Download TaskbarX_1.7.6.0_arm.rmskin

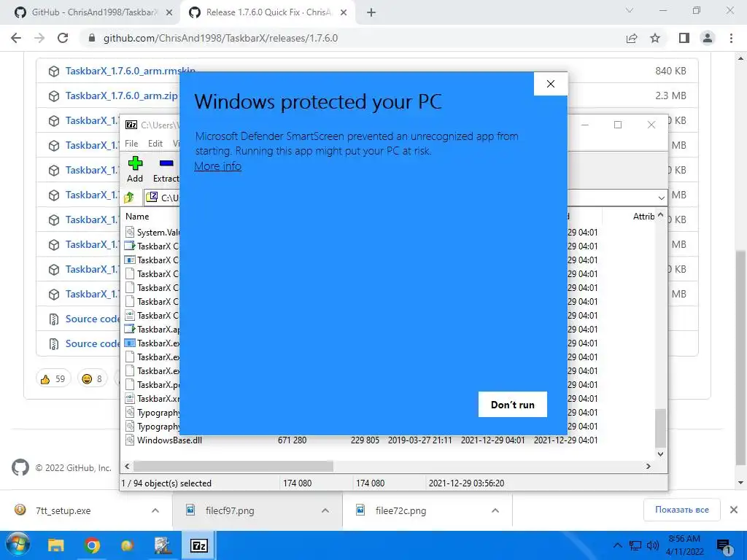coord(130,71)
